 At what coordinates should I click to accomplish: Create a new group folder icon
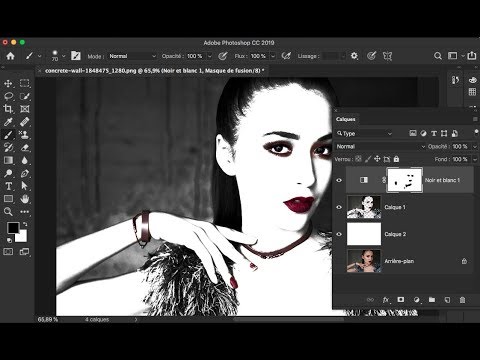pyautogui.click(x=432, y=300)
